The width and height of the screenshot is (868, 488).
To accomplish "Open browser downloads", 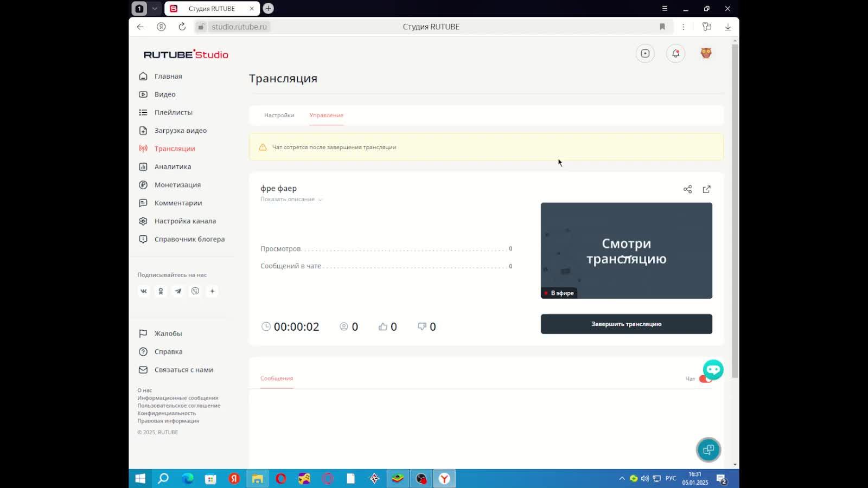I will pos(727,27).
